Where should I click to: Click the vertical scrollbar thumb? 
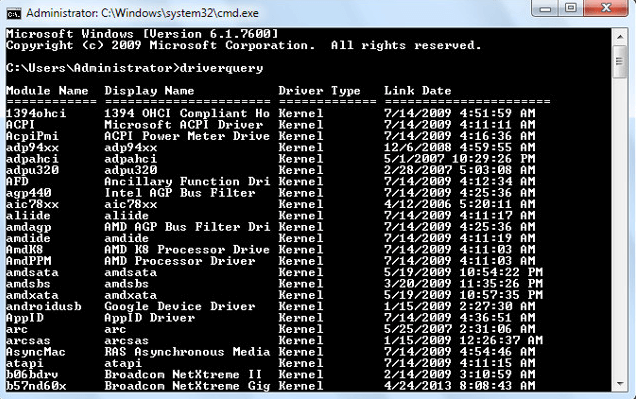click(620, 61)
